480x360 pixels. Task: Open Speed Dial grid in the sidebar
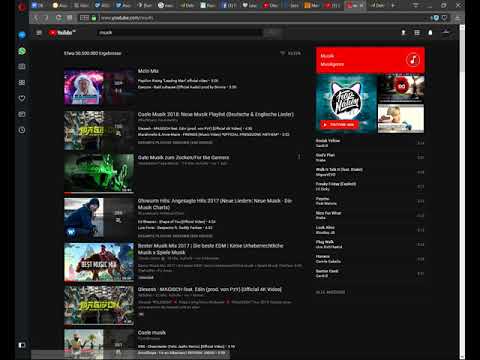pos(22,82)
